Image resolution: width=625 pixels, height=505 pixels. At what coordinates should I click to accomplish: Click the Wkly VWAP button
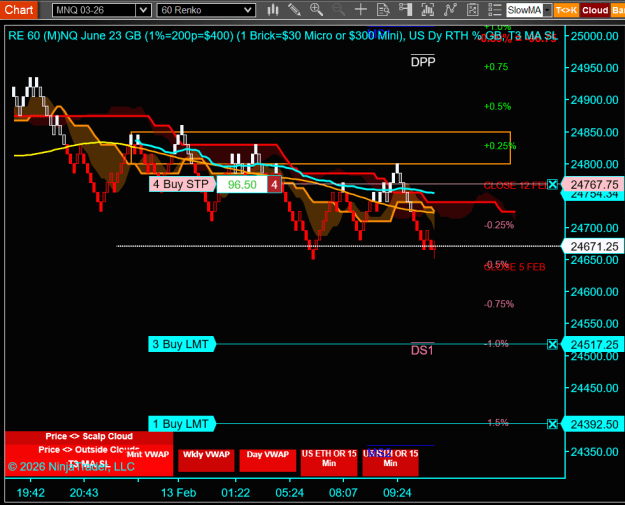[206, 460]
